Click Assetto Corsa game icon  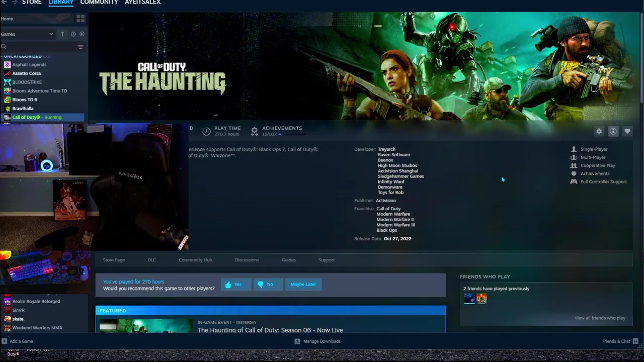point(7,73)
